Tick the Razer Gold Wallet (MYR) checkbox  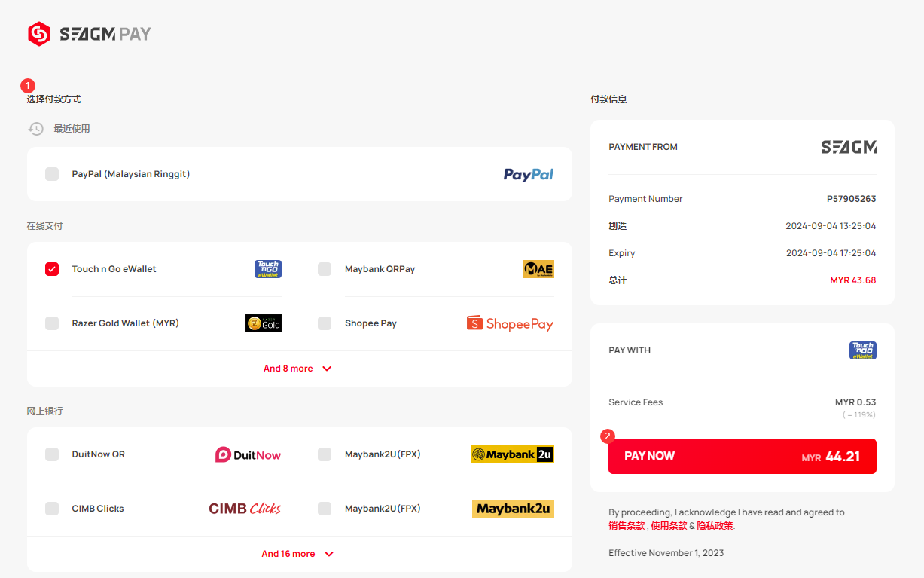pyautogui.click(x=52, y=323)
